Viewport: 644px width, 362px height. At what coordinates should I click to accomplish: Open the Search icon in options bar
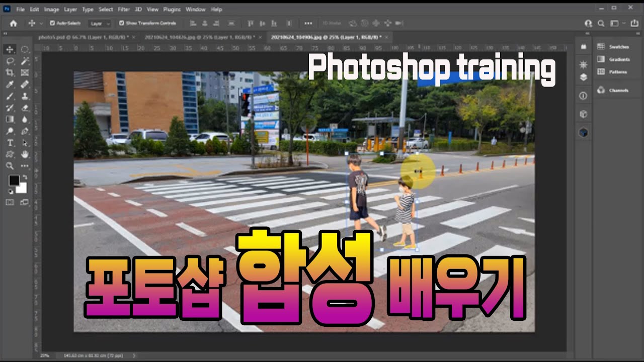tap(601, 23)
